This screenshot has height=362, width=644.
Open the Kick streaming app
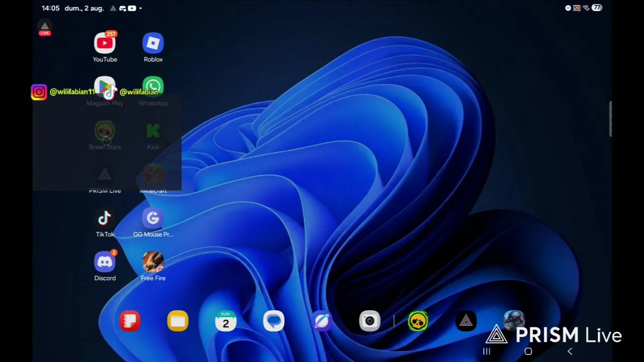[153, 131]
